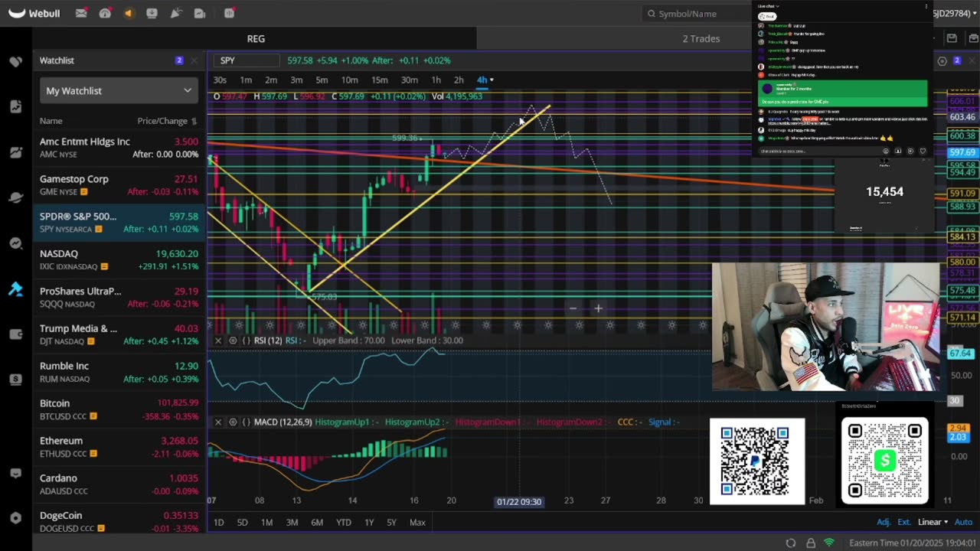Remove the MACD indicator with its X
Image resolution: width=980 pixels, height=551 pixels.
pyautogui.click(x=218, y=422)
